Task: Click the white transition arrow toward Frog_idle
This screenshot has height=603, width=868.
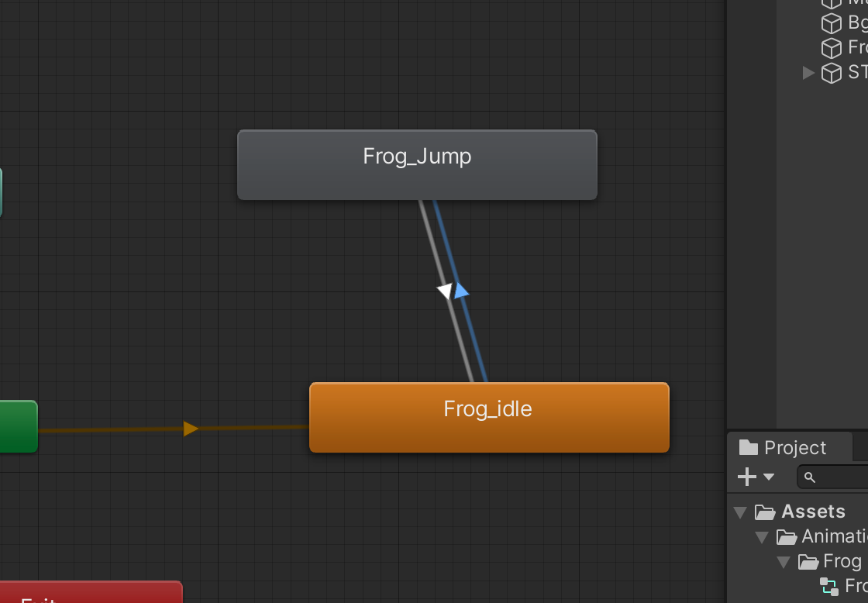Action: 445,291
